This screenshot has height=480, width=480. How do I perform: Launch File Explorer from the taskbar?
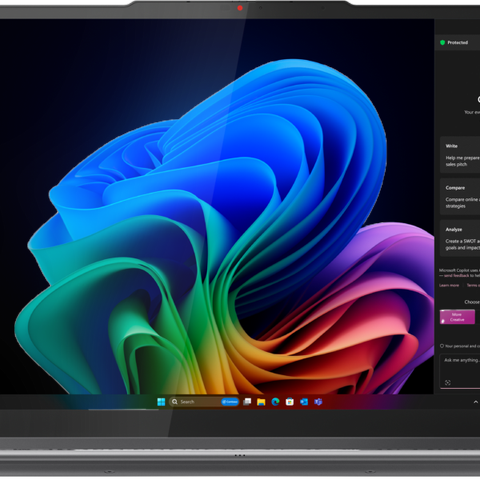(x=261, y=402)
